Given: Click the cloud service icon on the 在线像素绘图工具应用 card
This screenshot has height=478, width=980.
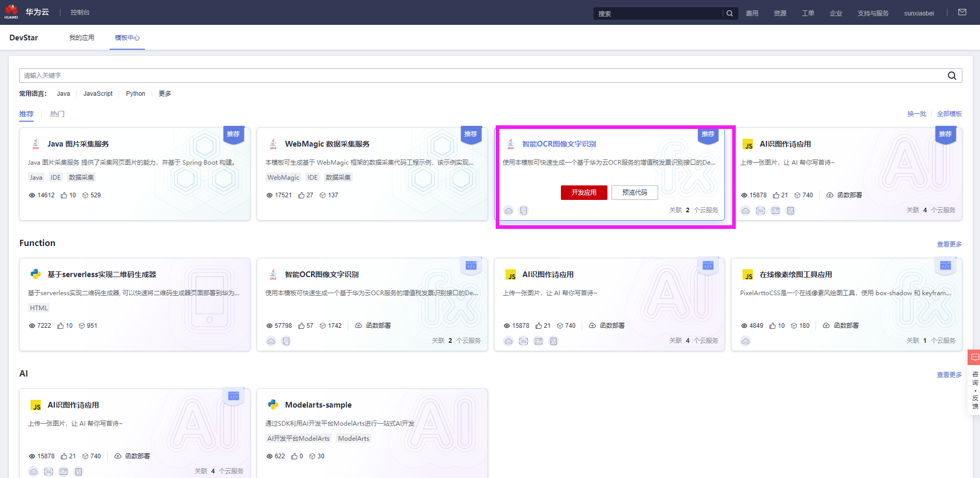Looking at the screenshot, I should click(x=746, y=341).
